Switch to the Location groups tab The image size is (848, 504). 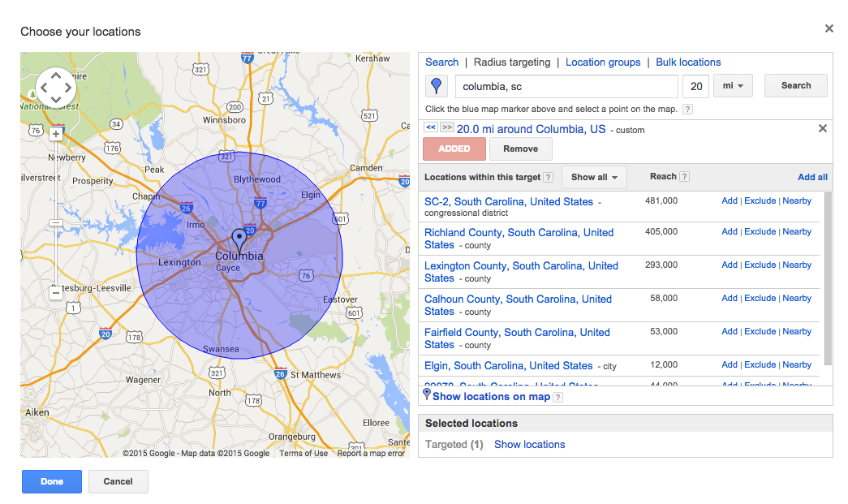603,62
